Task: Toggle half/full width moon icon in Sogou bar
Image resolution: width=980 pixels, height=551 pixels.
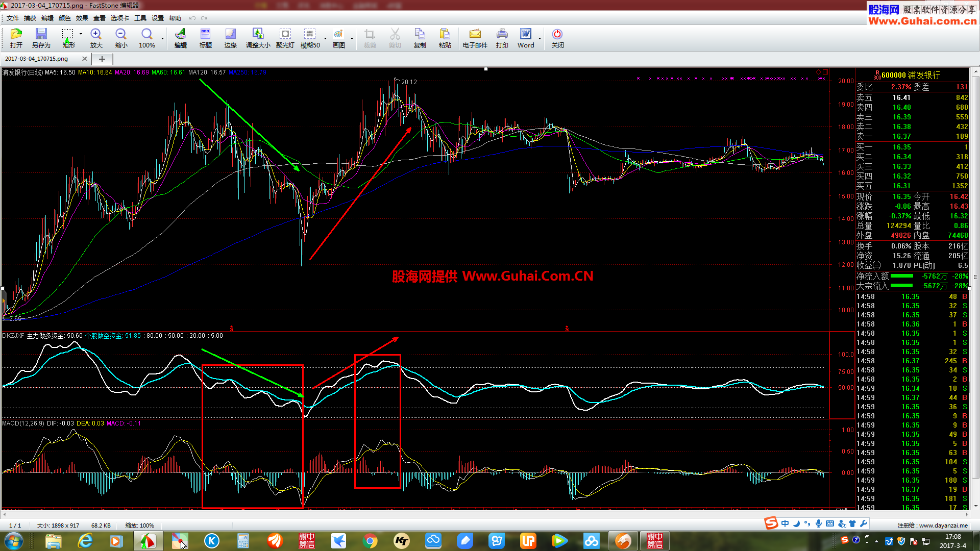Action: coord(796,523)
